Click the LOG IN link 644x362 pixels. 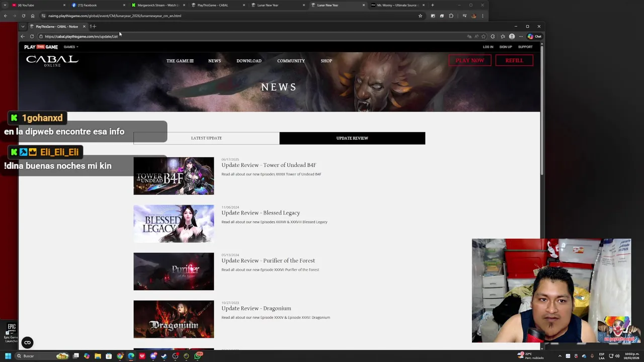(488, 47)
